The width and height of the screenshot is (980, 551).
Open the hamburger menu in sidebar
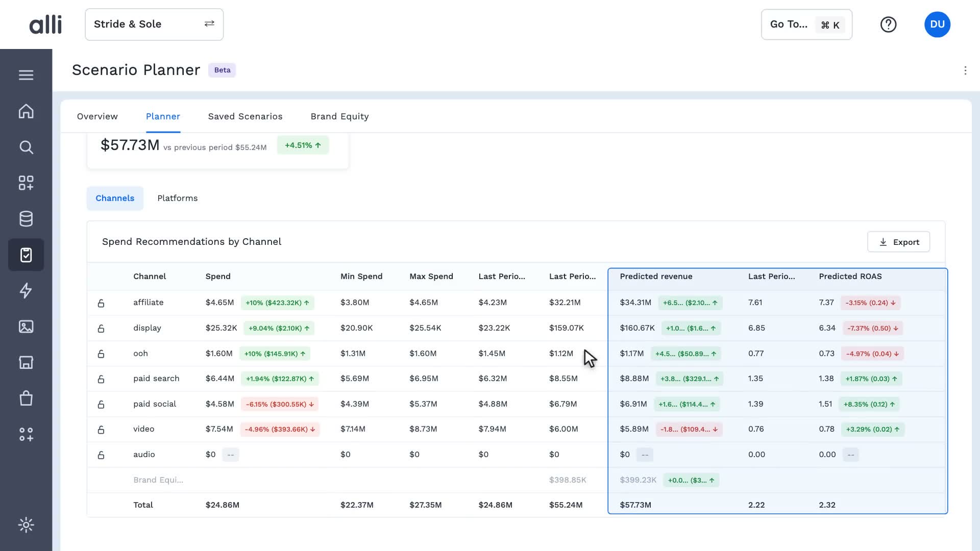(26, 75)
